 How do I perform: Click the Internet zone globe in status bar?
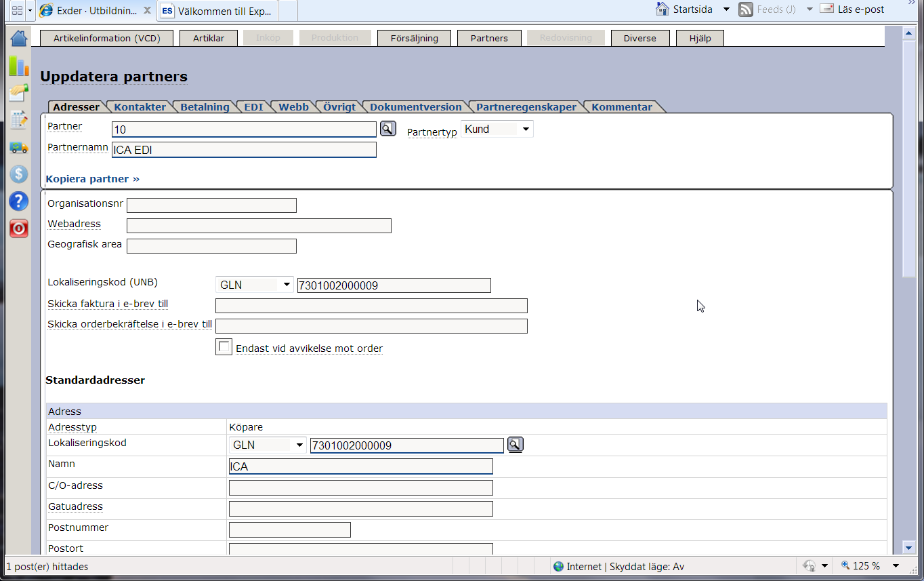[558, 566]
